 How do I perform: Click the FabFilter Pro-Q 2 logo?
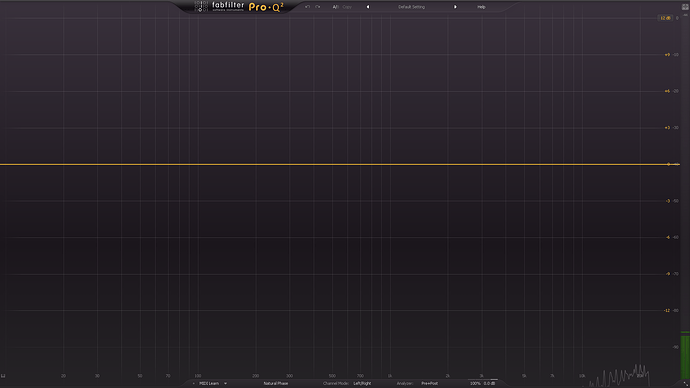point(240,7)
